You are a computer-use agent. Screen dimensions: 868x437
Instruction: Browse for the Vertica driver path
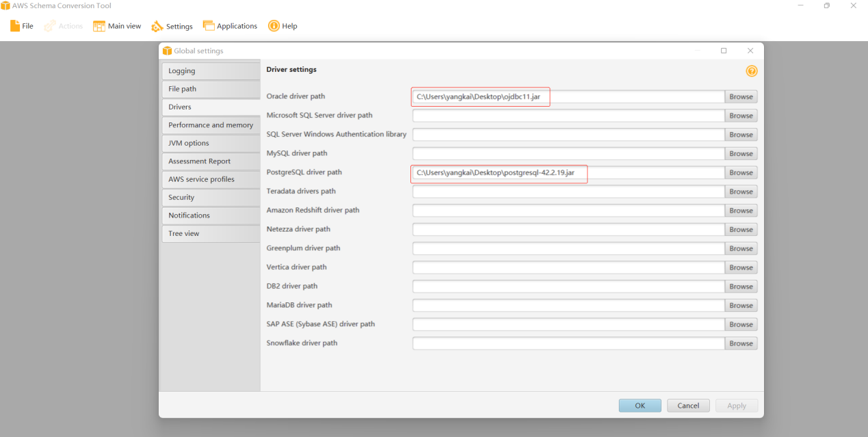pyautogui.click(x=741, y=267)
